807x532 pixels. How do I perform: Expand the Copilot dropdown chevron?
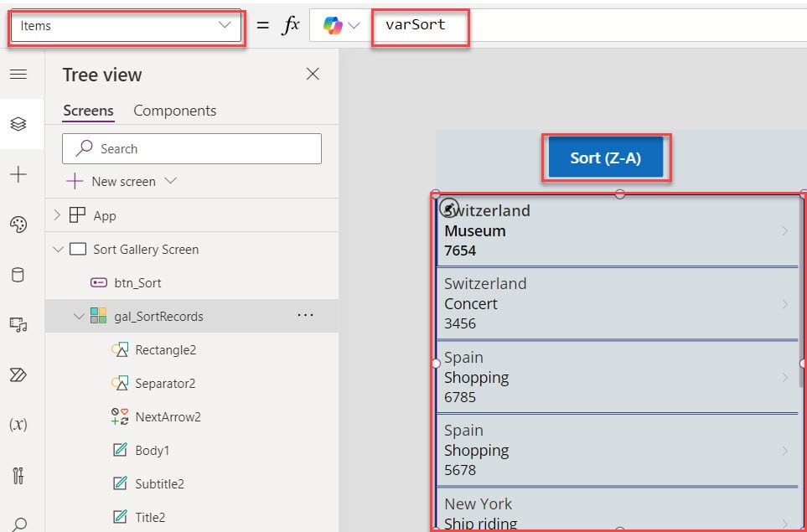(354, 24)
